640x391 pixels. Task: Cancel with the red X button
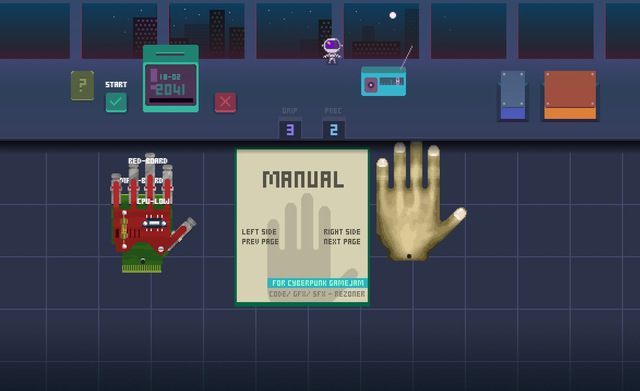[x=225, y=102]
